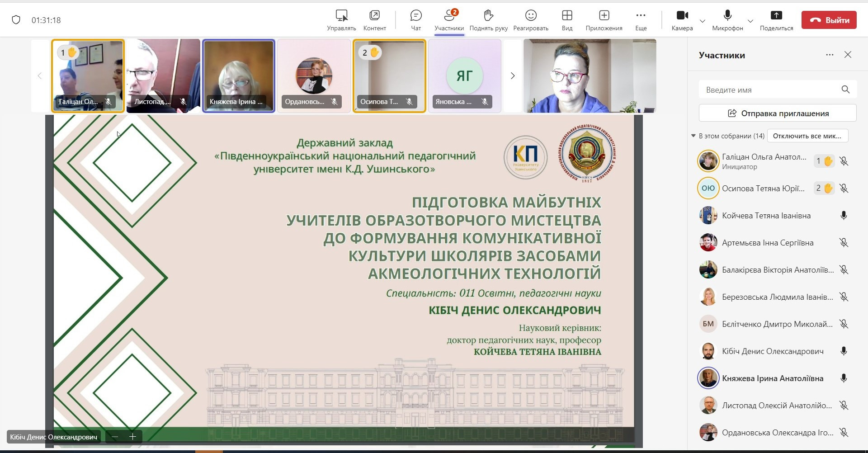Collapse the 'В этом собрании (14)' list

coord(693,136)
